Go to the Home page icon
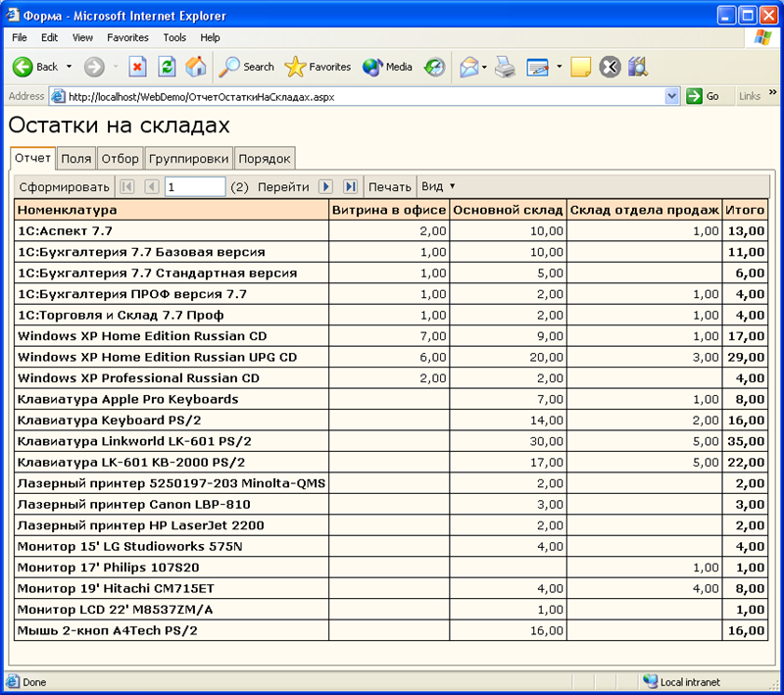This screenshot has height=695, width=784. click(196, 67)
